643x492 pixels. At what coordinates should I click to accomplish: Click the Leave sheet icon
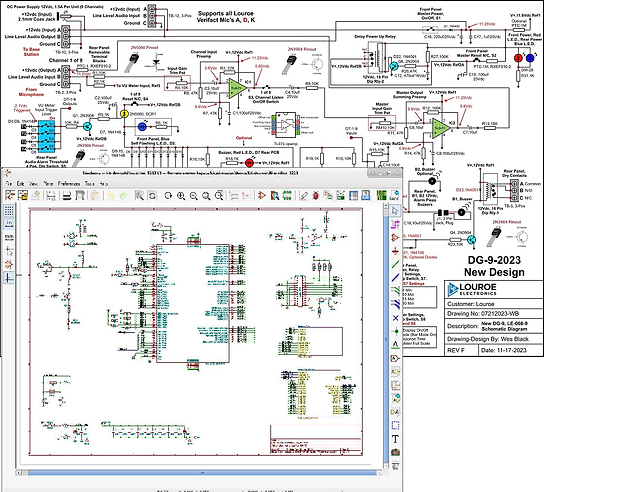coord(246,195)
